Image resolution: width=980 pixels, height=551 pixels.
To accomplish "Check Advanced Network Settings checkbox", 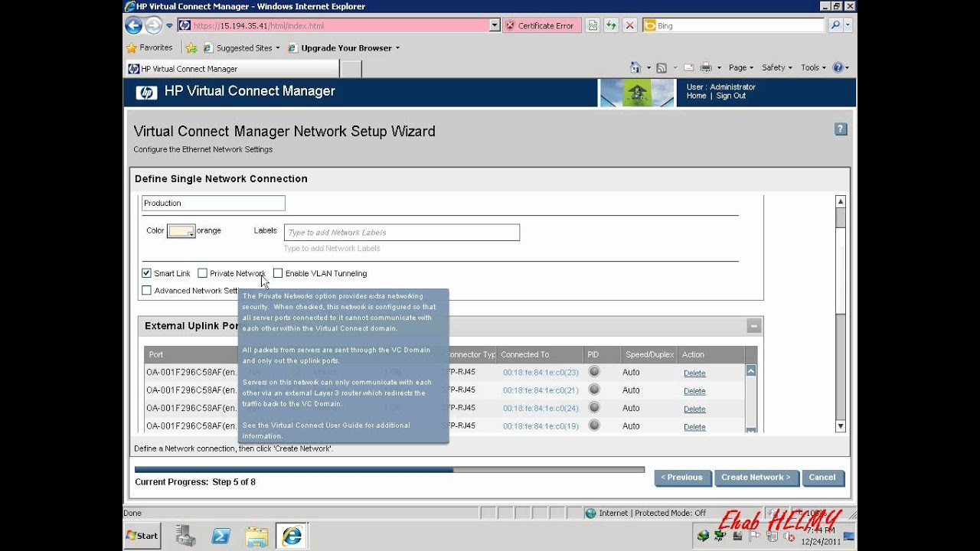I will tap(146, 291).
